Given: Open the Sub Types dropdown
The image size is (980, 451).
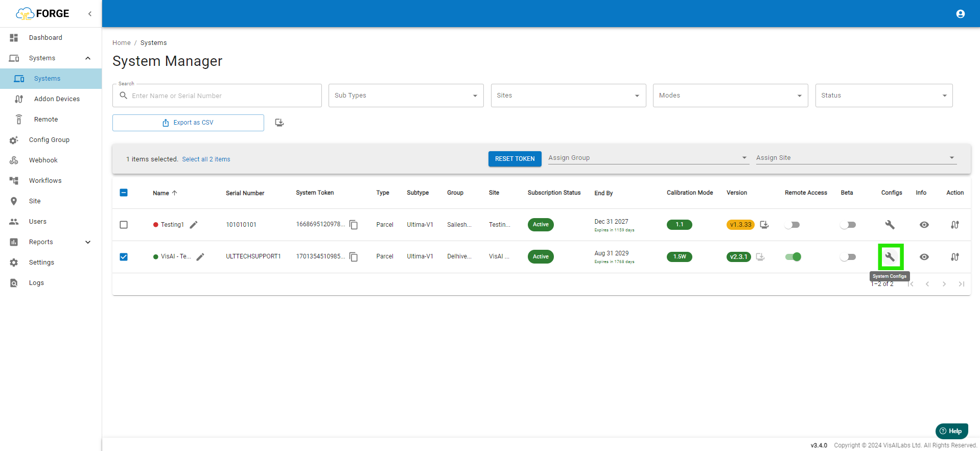Looking at the screenshot, I should tap(406, 96).
